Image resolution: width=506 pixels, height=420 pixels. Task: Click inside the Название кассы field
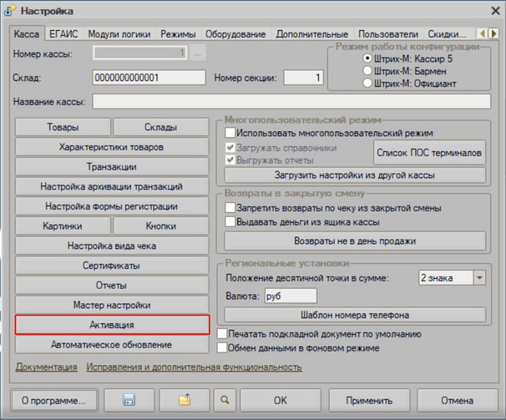click(x=291, y=101)
